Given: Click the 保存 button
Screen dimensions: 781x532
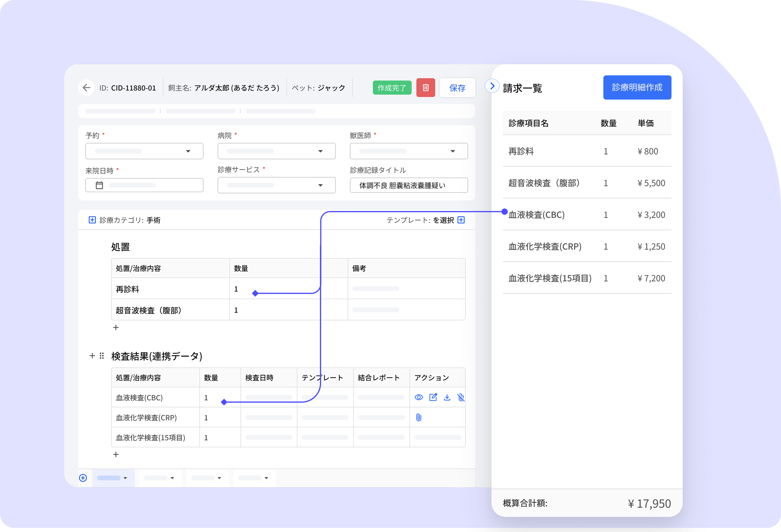Looking at the screenshot, I should [x=457, y=88].
